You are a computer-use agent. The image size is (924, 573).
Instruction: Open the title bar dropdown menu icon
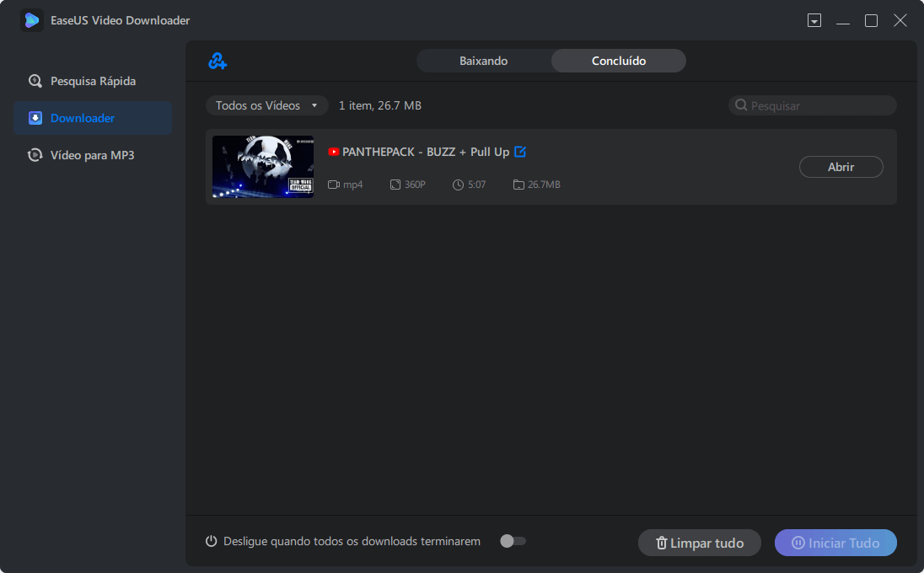[814, 20]
